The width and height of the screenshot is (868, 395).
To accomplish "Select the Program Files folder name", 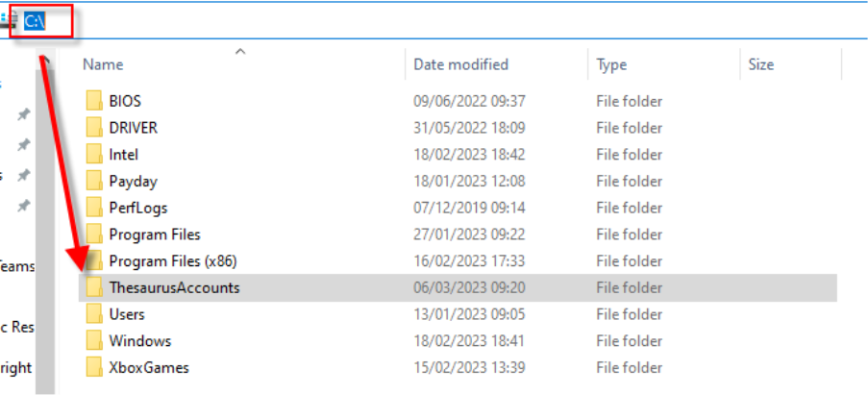I will tap(155, 235).
